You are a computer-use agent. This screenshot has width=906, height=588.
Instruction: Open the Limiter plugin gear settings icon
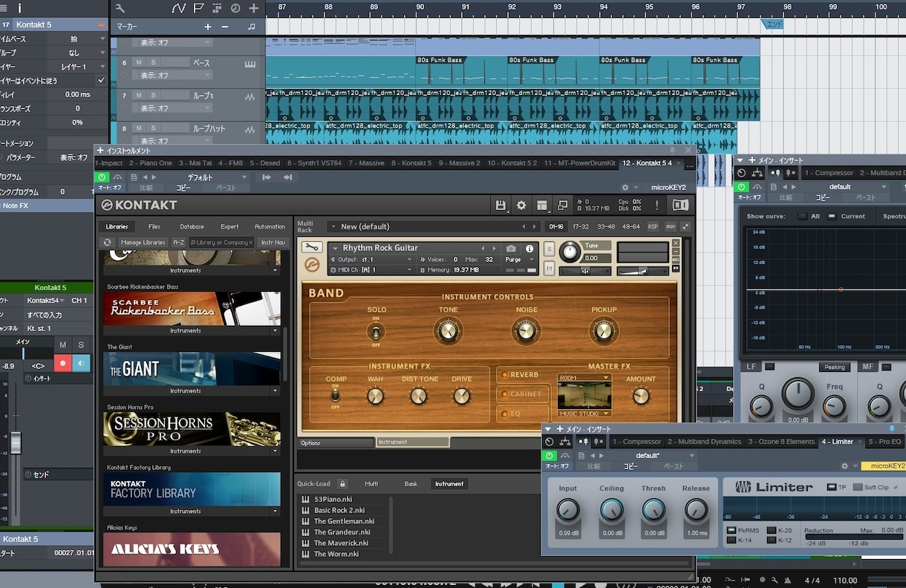(x=844, y=466)
